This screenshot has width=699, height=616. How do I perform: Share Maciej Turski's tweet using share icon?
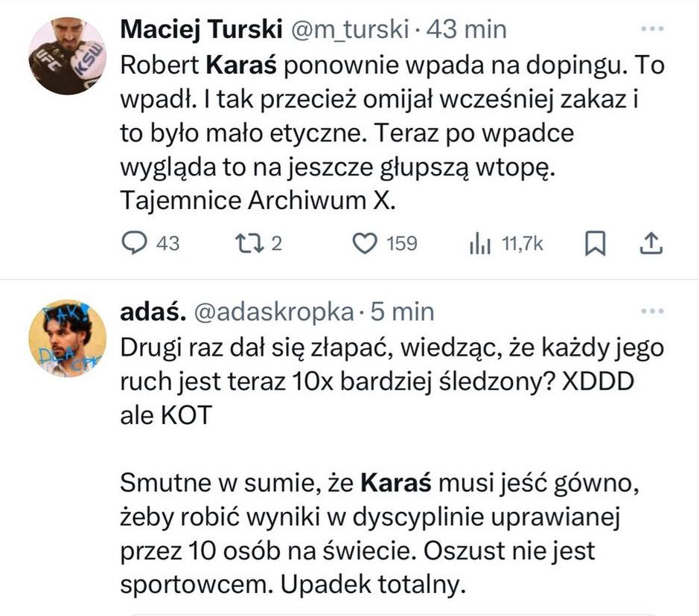click(x=651, y=243)
